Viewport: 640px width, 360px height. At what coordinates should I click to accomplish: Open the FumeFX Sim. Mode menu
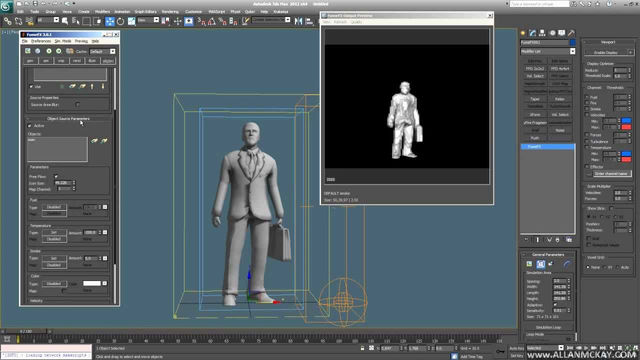pyautogui.click(x=63, y=41)
